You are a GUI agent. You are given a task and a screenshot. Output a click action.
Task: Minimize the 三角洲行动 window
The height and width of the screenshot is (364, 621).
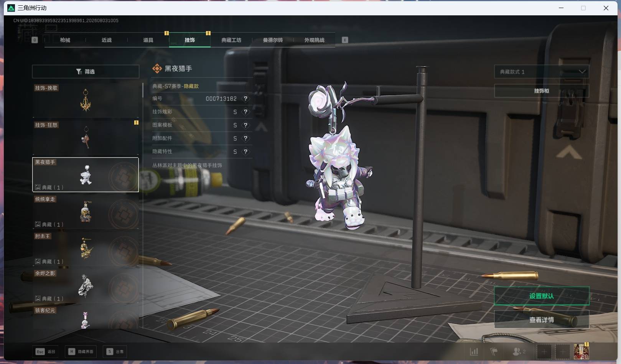[561, 8]
